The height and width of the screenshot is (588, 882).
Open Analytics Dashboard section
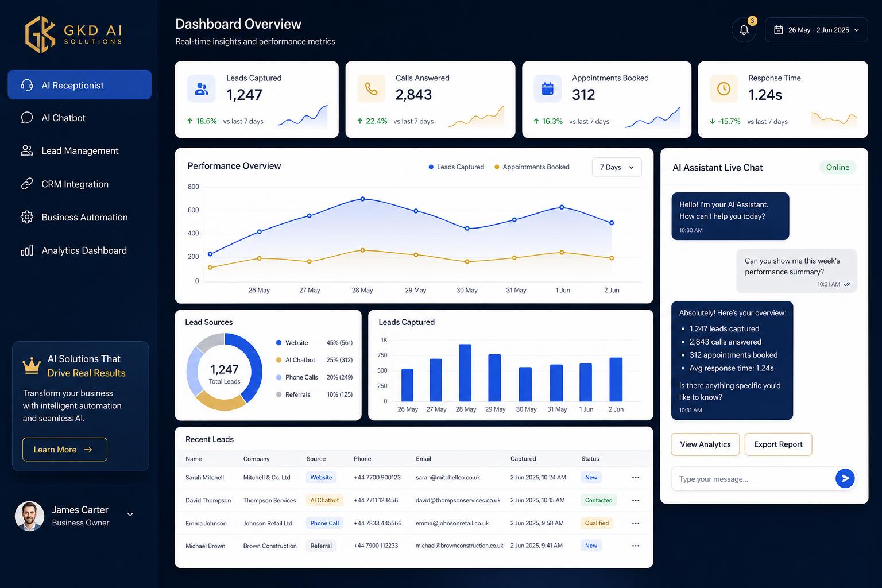coord(80,250)
